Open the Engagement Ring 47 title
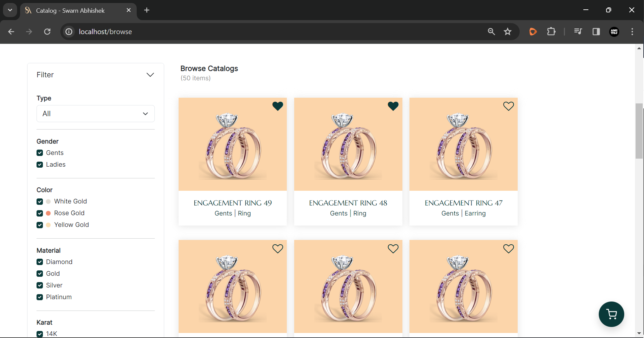The image size is (644, 338). coord(463,203)
